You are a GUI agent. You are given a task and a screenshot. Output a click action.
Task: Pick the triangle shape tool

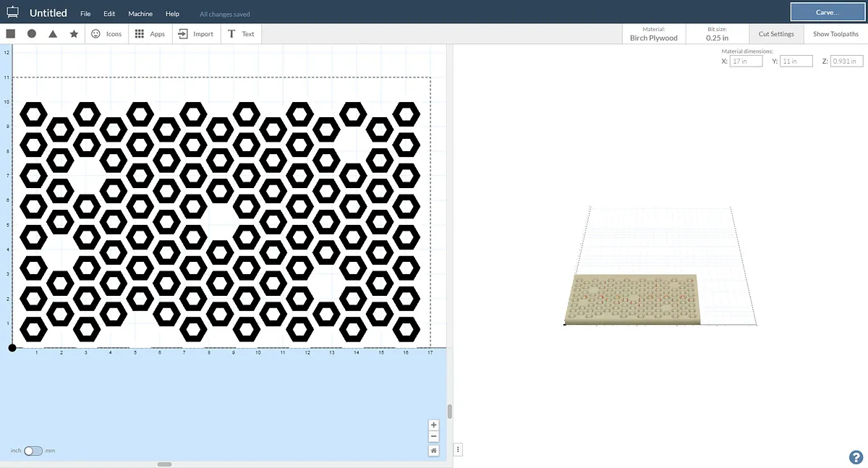(53, 34)
